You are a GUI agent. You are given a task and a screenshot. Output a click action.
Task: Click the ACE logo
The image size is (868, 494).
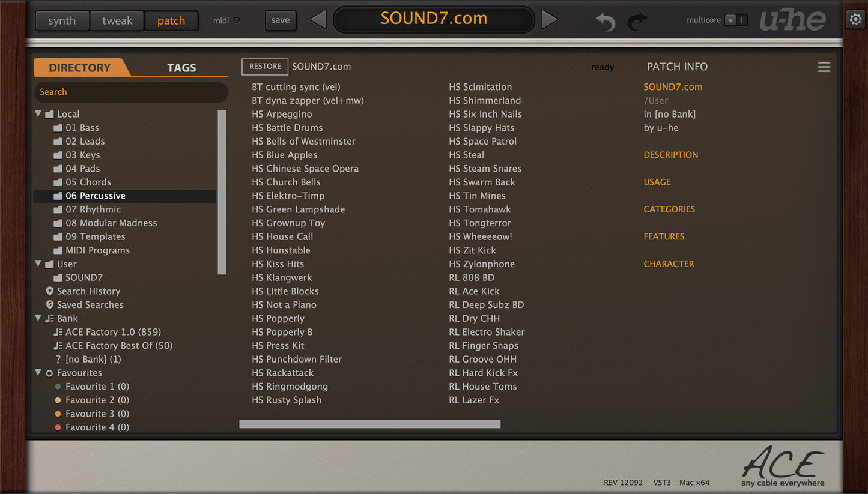783,466
